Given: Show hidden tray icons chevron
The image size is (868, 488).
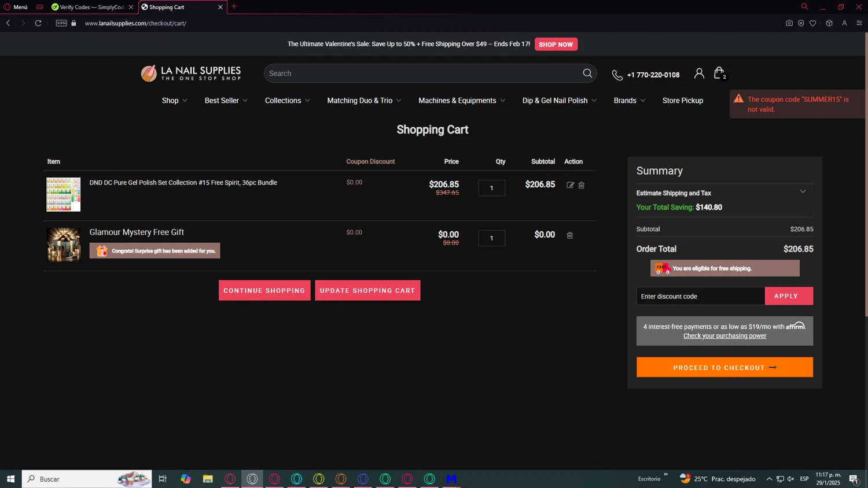Looking at the screenshot, I should click(x=769, y=479).
